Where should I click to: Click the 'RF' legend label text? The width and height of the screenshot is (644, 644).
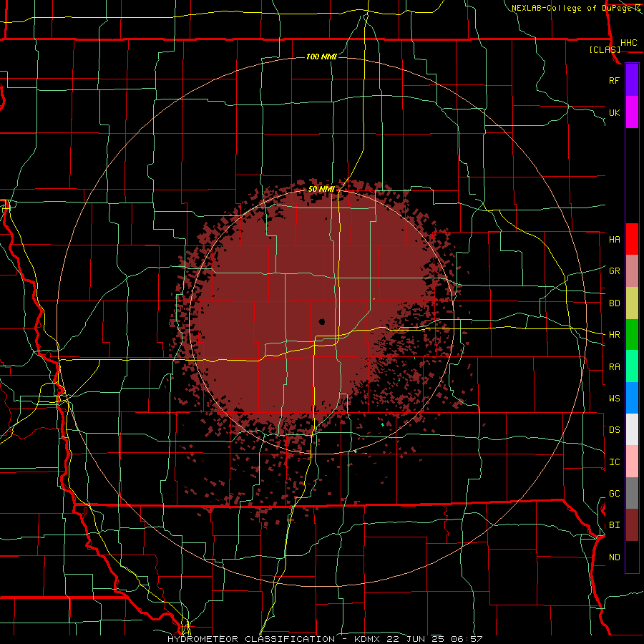point(614,80)
